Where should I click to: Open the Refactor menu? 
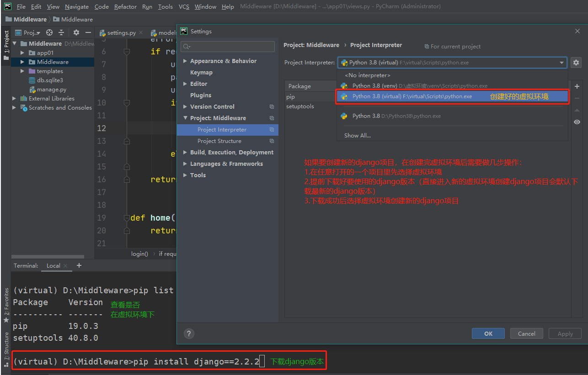click(x=125, y=6)
